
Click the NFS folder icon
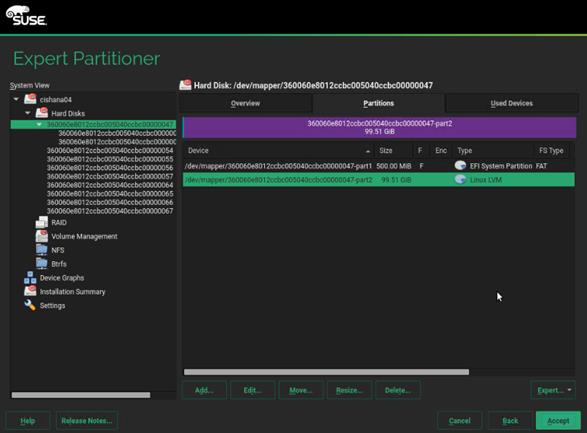tap(42, 250)
